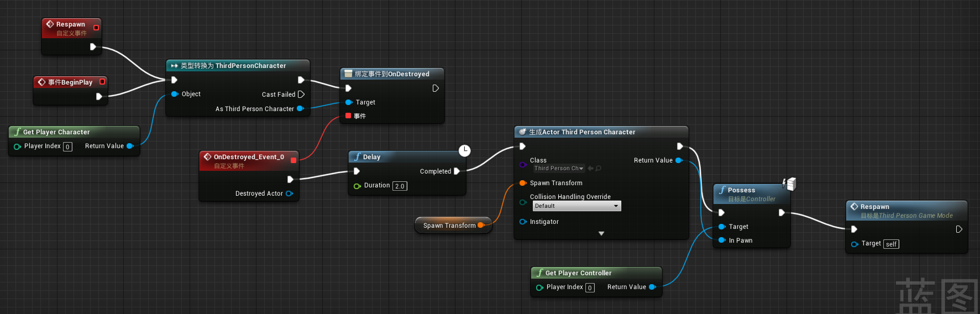Viewport: 980px width, 314px height.
Task: Edit the Delay Duration value field
Action: pos(400,186)
